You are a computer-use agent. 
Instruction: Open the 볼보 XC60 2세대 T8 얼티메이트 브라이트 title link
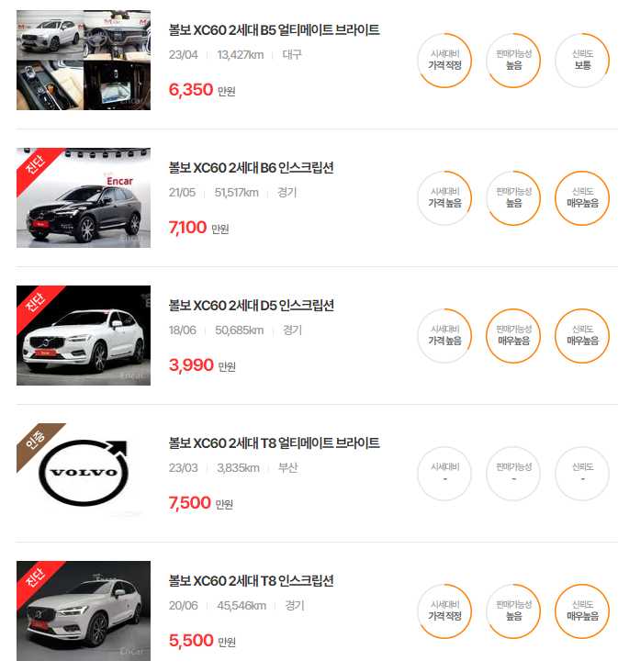tap(274, 442)
